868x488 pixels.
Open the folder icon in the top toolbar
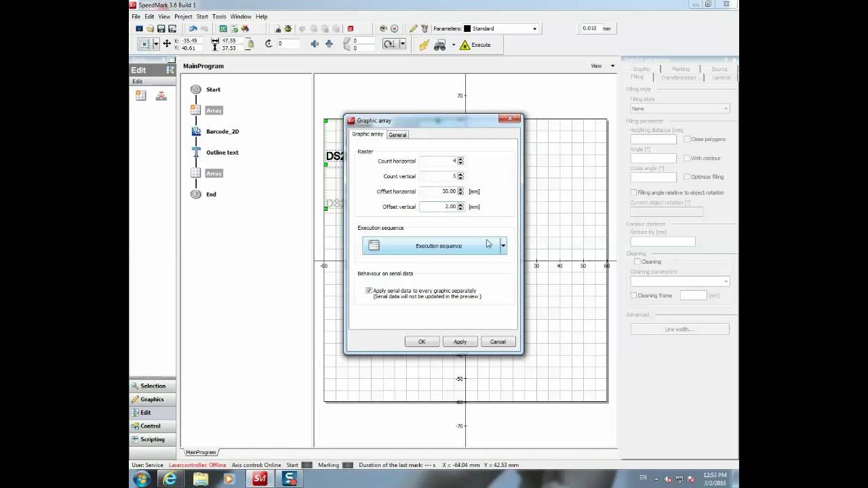coord(151,28)
